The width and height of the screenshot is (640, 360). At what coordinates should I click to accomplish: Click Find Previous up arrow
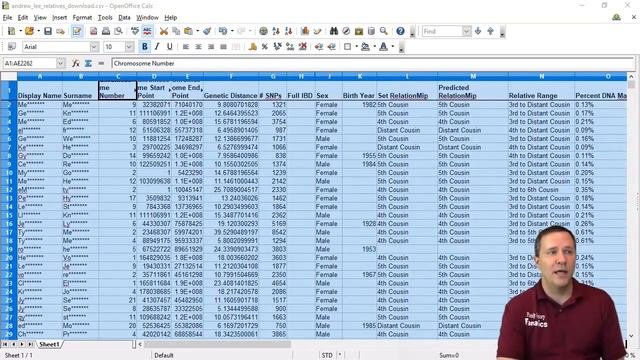tap(491, 31)
